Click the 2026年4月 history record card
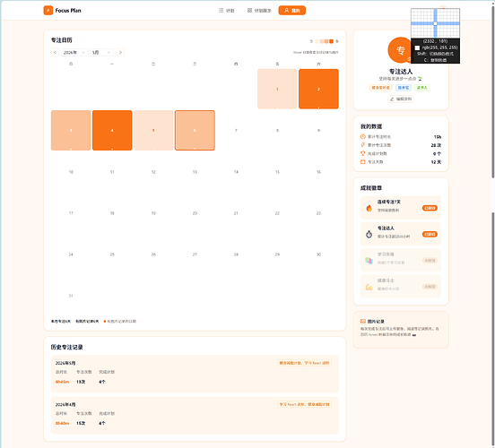Viewport: 495px width, 448px height. 195,415
